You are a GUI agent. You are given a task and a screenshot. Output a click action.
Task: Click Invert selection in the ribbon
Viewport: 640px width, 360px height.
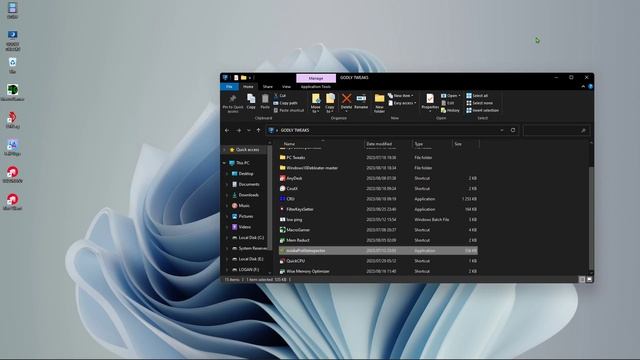click(482, 110)
